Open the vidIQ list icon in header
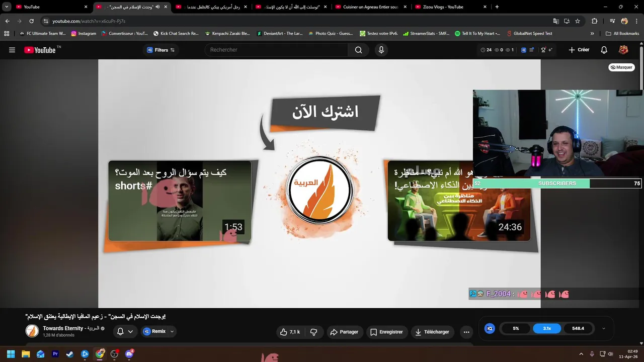644x362 pixels. click(x=532, y=50)
